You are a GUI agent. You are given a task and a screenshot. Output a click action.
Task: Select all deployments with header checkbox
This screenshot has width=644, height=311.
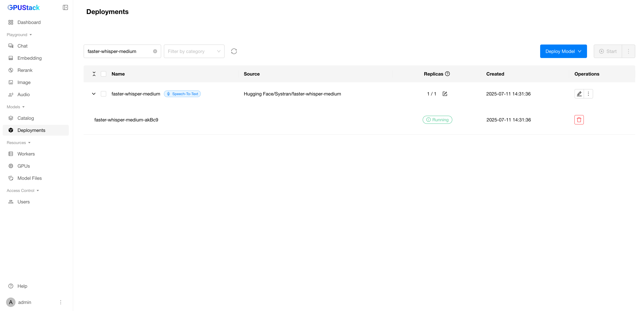104,74
